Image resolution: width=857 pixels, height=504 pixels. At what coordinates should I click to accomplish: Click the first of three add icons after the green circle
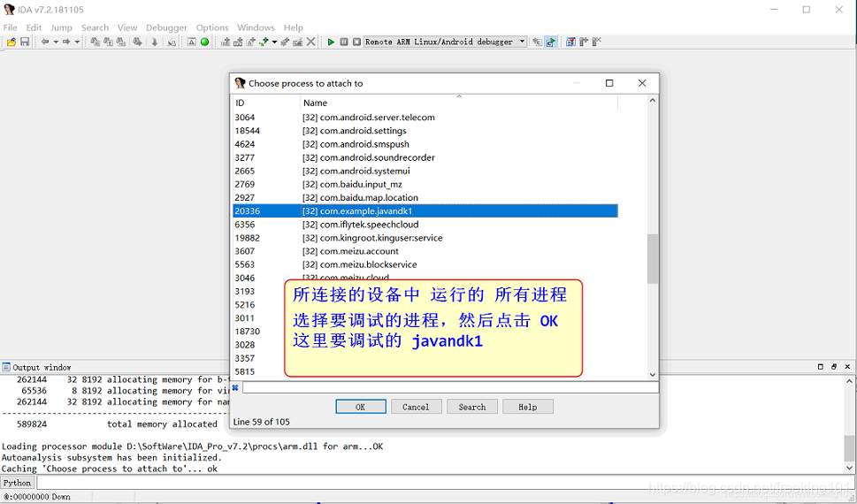[226, 42]
